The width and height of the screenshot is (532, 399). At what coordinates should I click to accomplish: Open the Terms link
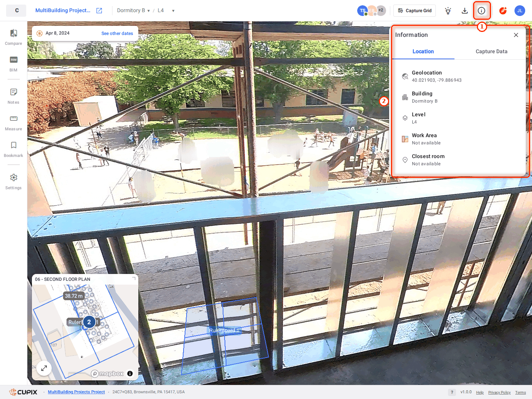click(x=521, y=393)
